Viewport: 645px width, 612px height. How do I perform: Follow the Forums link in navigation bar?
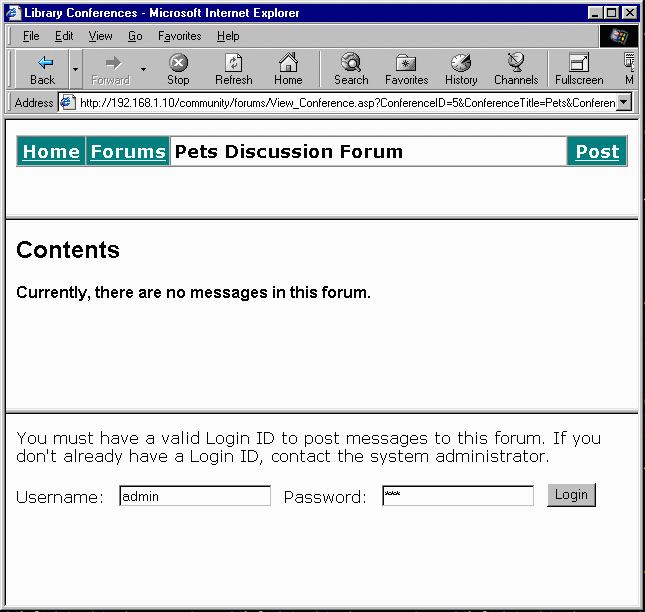pos(128,152)
